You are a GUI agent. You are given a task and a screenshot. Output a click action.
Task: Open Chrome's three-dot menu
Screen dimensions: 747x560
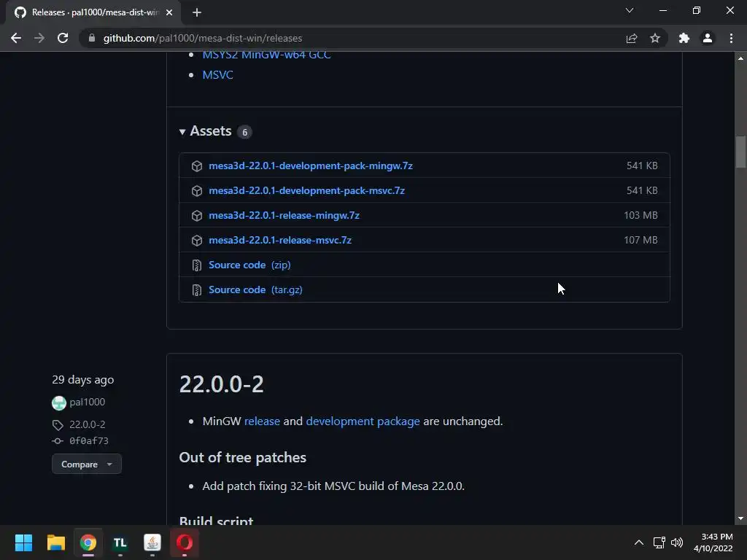(731, 38)
